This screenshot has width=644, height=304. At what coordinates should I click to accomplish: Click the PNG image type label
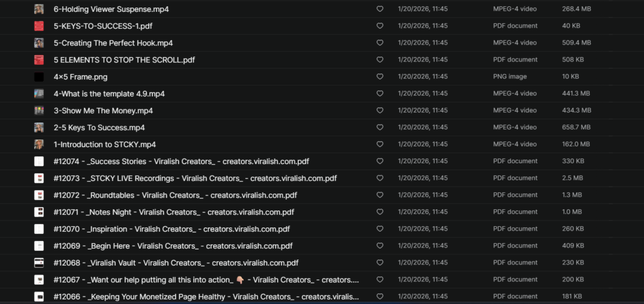pyautogui.click(x=509, y=77)
